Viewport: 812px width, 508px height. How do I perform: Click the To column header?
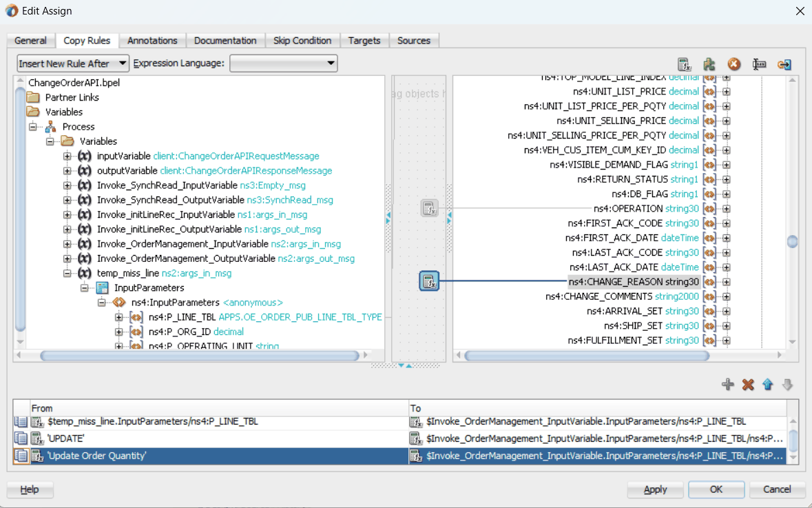(598, 408)
